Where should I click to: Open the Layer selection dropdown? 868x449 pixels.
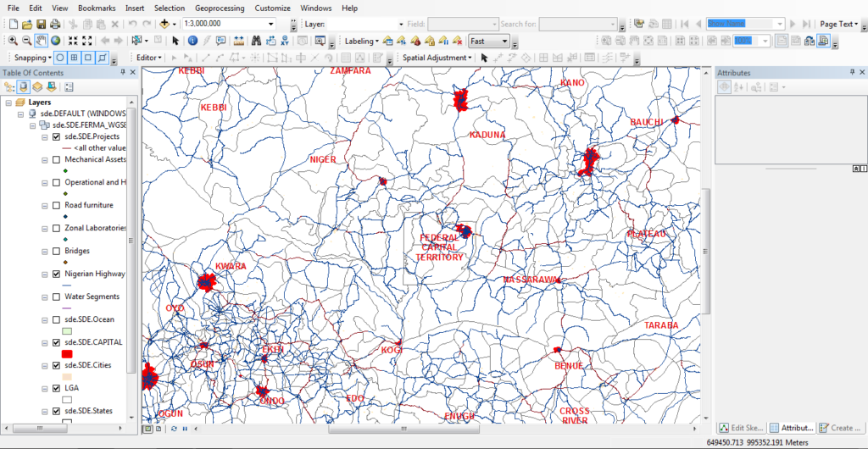click(401, 24)
